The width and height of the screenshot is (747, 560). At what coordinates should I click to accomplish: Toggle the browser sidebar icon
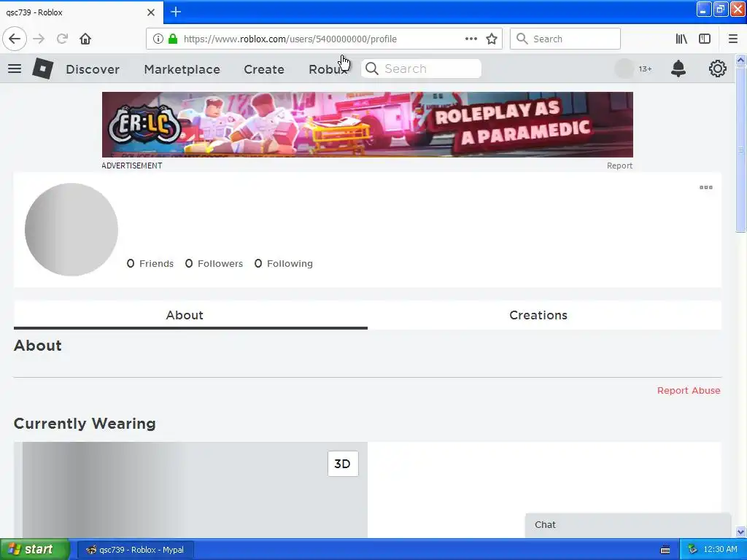point(705,39)
